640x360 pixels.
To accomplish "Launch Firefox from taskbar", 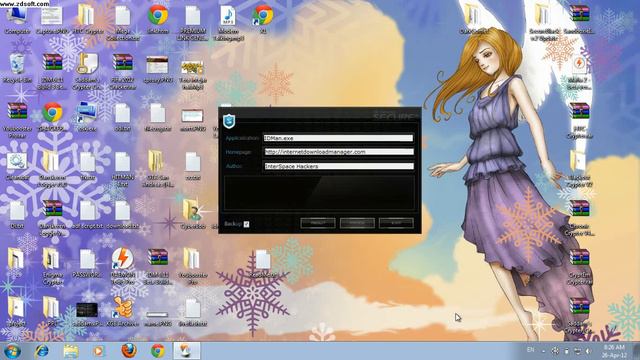I will coord(128,351).
